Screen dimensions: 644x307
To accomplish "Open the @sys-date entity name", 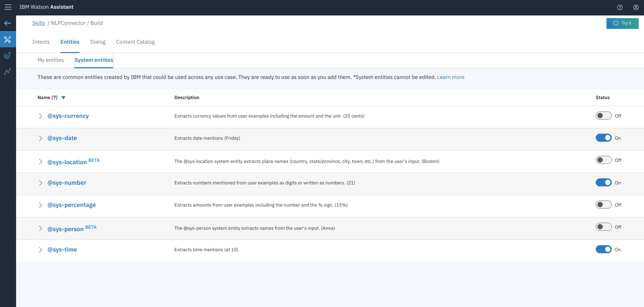I will click(x=62, y=138).
